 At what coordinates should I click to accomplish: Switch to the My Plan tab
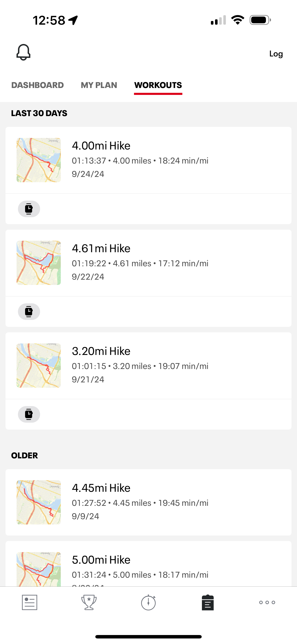click(x=99, y=85)
